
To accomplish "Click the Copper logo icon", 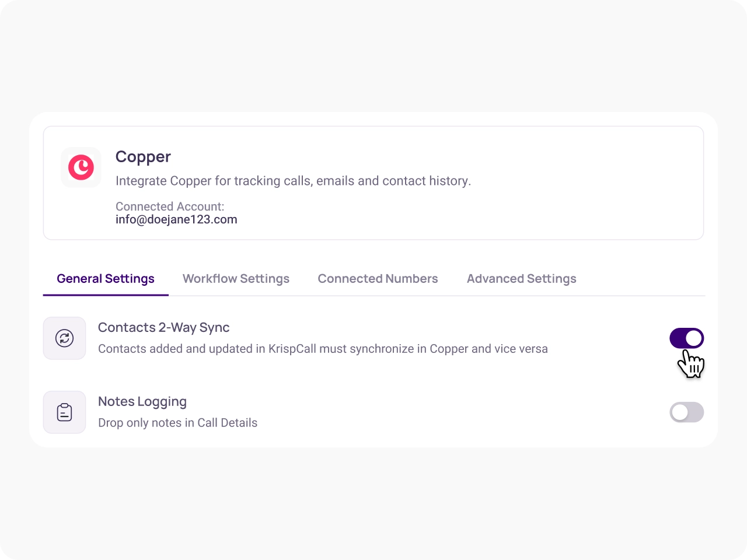I will [x=81, y=167].
